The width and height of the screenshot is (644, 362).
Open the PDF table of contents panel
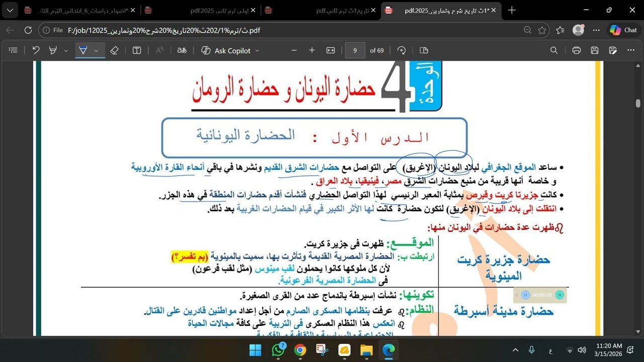pyautogui.click(x=14, y=50)
